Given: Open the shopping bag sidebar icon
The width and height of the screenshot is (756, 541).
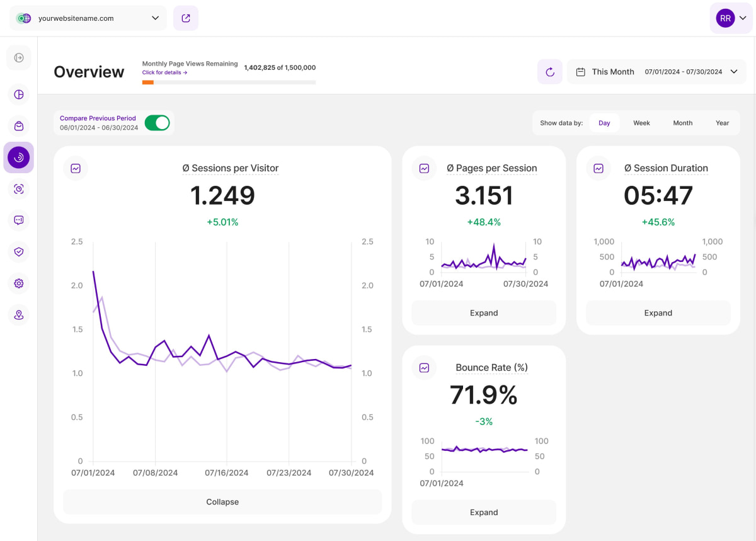Looking at the screenshot, I should click(x=19, y=126).
